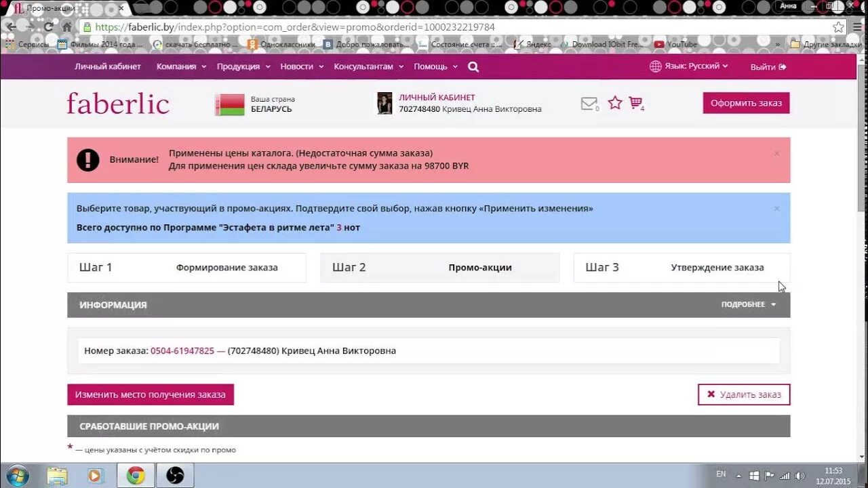Open the Компания dropdown menu
Image resolution: width=868 pixels, height=488 pixels.
click(x=181, y=66)
